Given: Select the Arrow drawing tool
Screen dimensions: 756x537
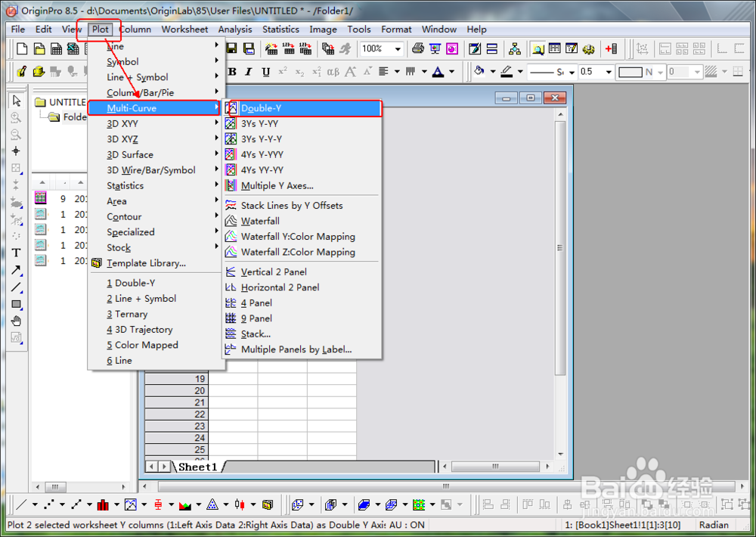Looking at the screenshot, I should coord(17,270).
